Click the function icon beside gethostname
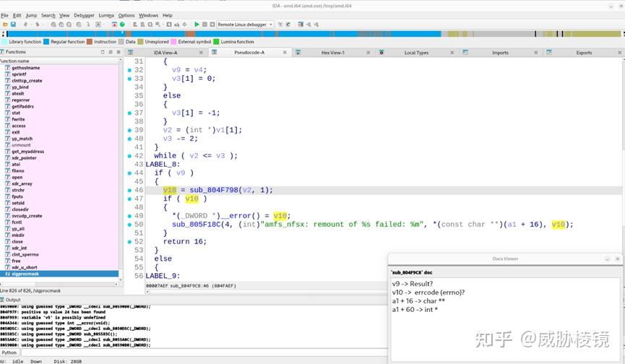This screenshot has height=364, width=625. point(7,68)
